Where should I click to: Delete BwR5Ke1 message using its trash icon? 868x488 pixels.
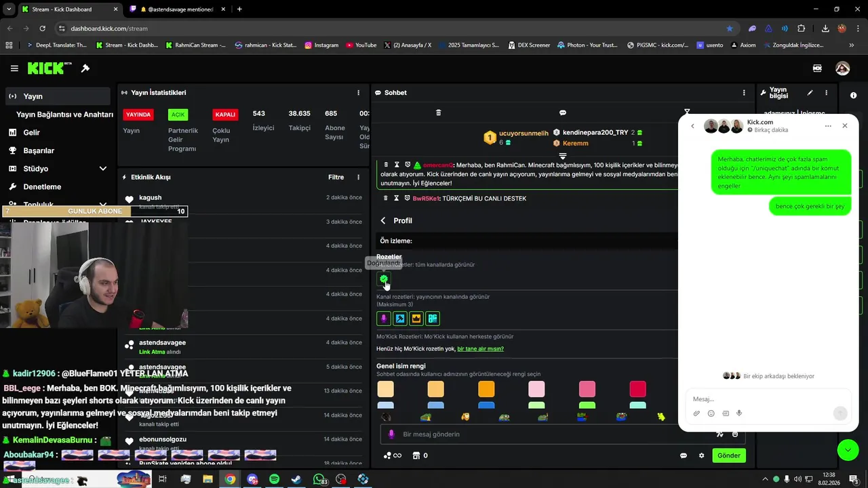pos(386,198)
